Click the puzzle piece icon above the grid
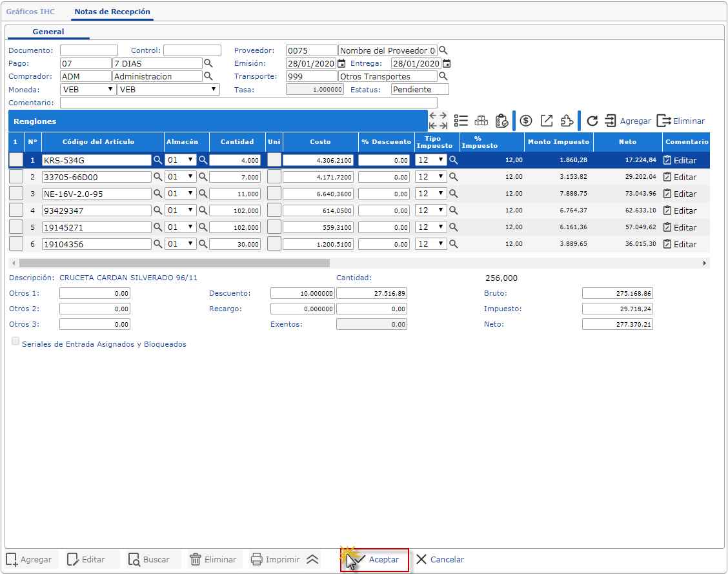Screen dimensions: 728x574 click(x=567, y=121)
